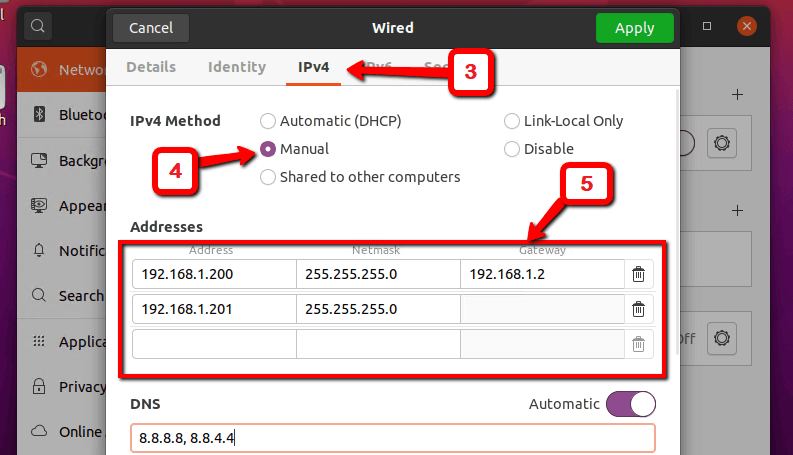Toggle the Automatic DNS switch
This screenshot has height=455, width=793.
click(x=631, y=404)
